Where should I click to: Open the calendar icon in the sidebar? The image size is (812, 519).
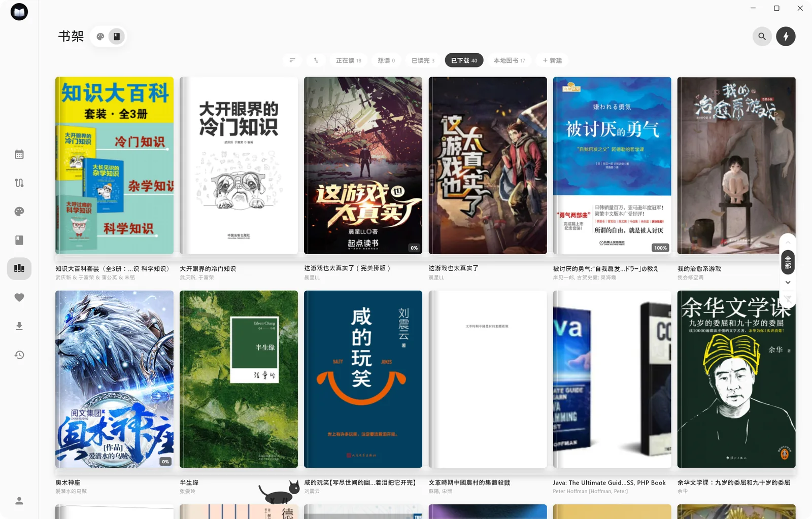[x=19, y=154]
